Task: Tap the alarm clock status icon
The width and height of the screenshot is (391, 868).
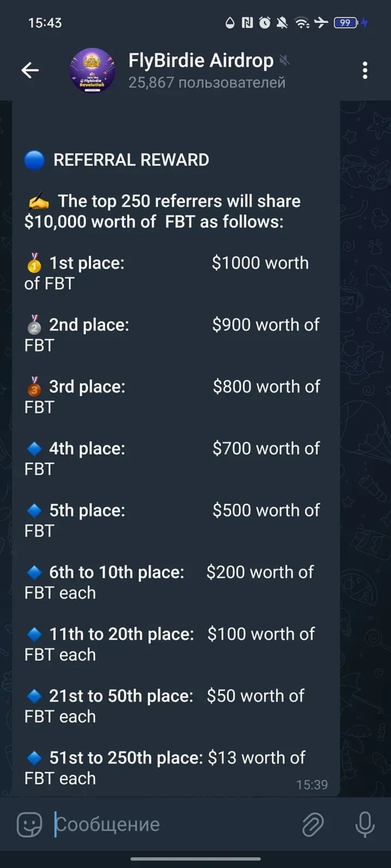Action: point(265,23)
